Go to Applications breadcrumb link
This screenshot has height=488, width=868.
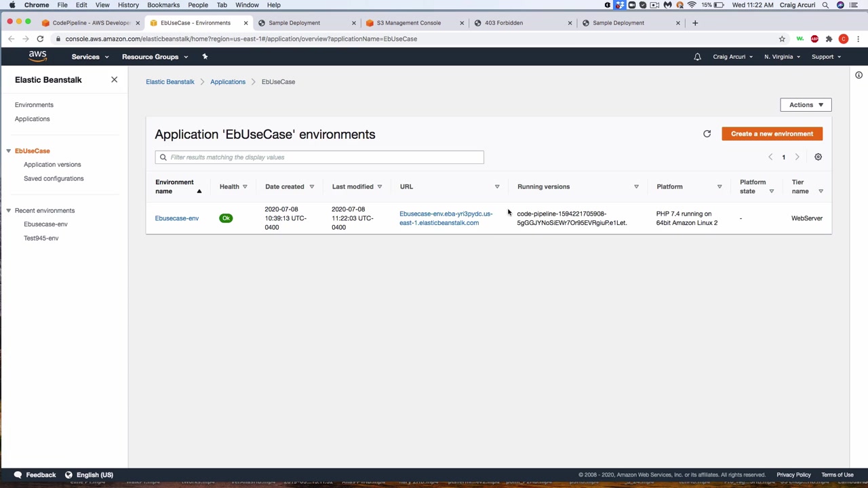pos(228,82)
